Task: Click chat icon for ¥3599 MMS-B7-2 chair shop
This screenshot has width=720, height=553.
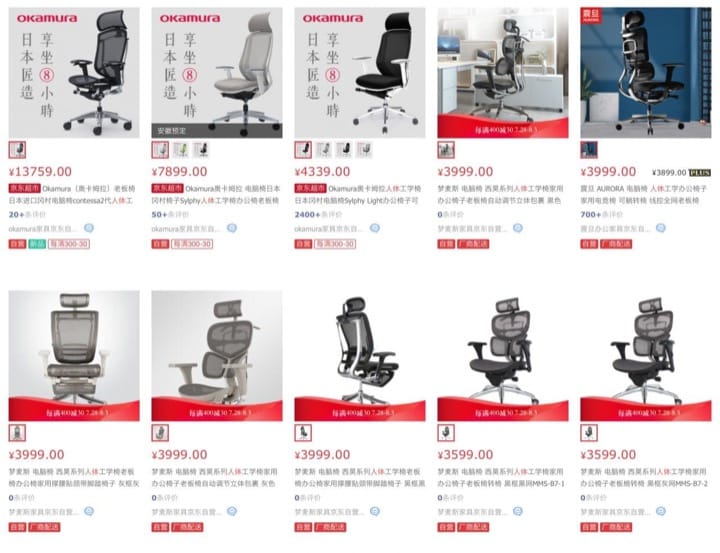Action: pos(661,511)
